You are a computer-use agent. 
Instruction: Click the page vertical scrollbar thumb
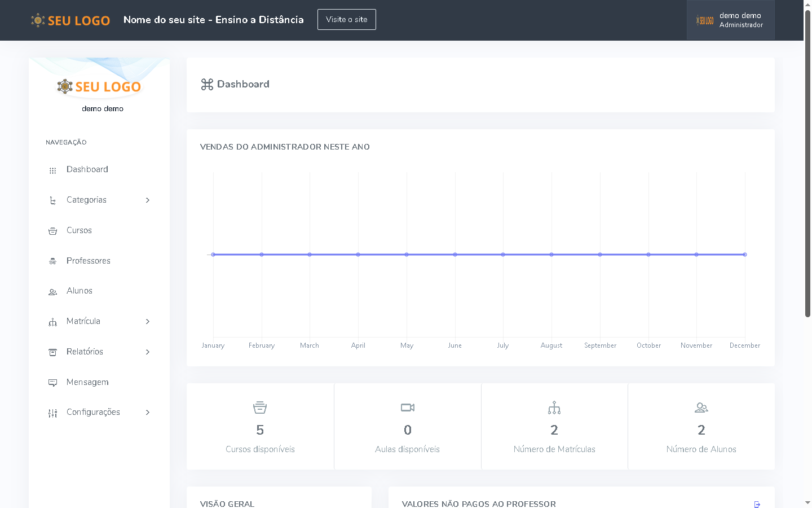pos(807,164)
